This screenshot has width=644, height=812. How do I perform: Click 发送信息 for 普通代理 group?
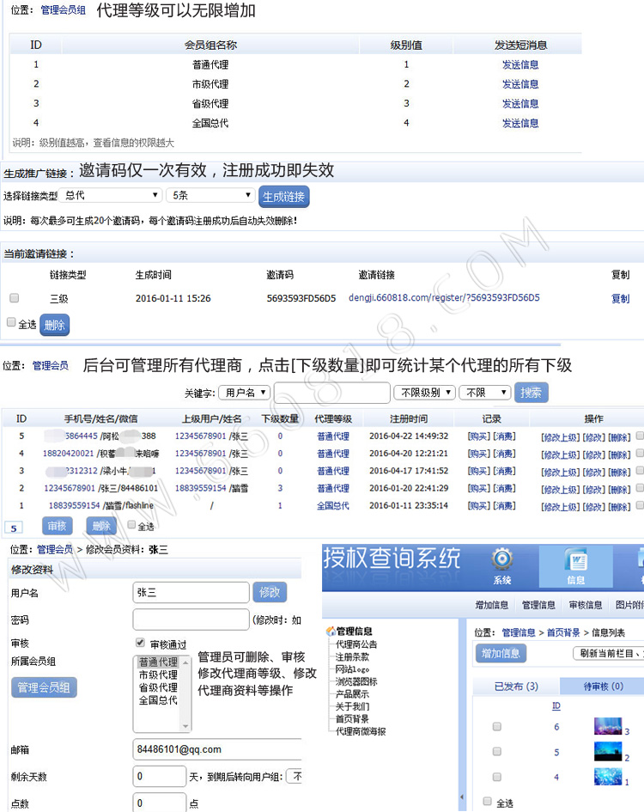pos(519,64)
